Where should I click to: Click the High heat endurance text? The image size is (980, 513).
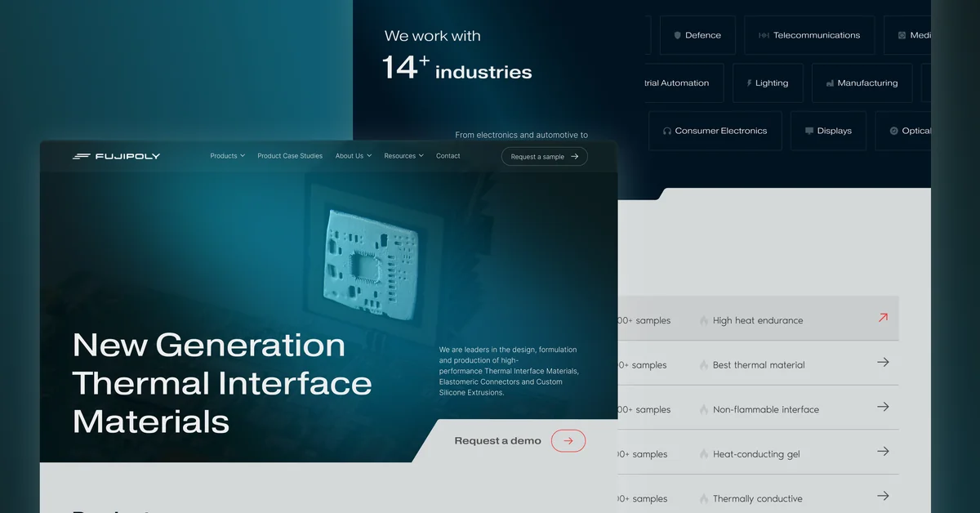click(x=758, y=321)
